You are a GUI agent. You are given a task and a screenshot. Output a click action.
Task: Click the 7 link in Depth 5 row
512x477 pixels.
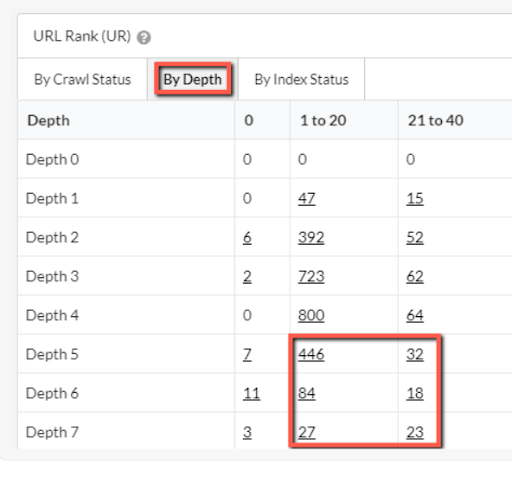pos(247,354)
